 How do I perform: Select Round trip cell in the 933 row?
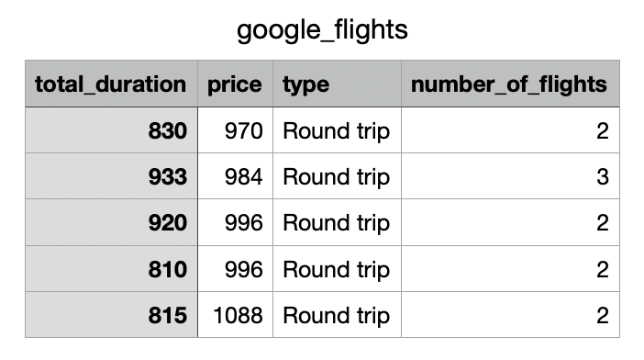point(337,176)
